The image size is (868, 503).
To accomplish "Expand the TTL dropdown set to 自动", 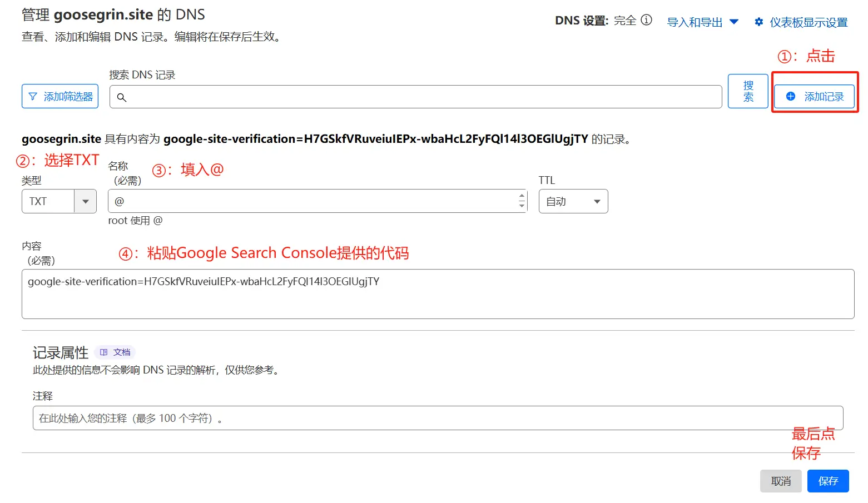I will coord(573,201).
